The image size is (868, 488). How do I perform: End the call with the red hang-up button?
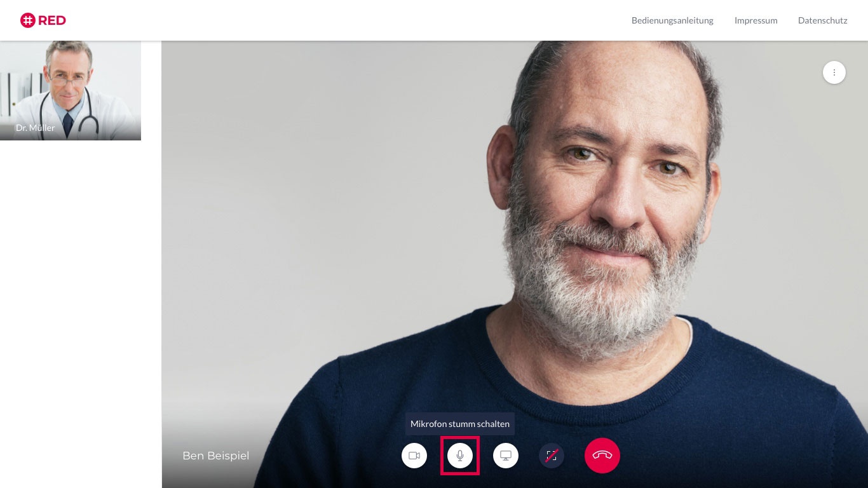click(x=602, y=456)
